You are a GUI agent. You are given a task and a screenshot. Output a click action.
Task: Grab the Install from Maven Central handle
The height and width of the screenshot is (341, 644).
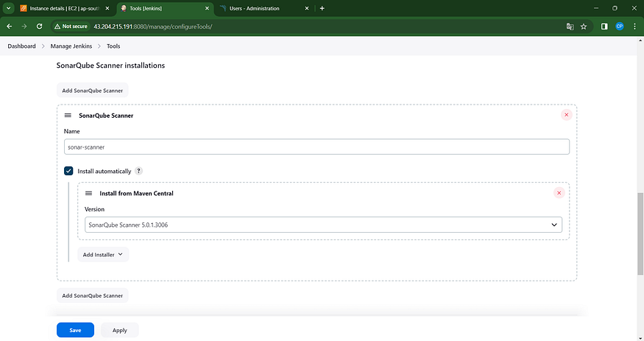coord(88,193)
